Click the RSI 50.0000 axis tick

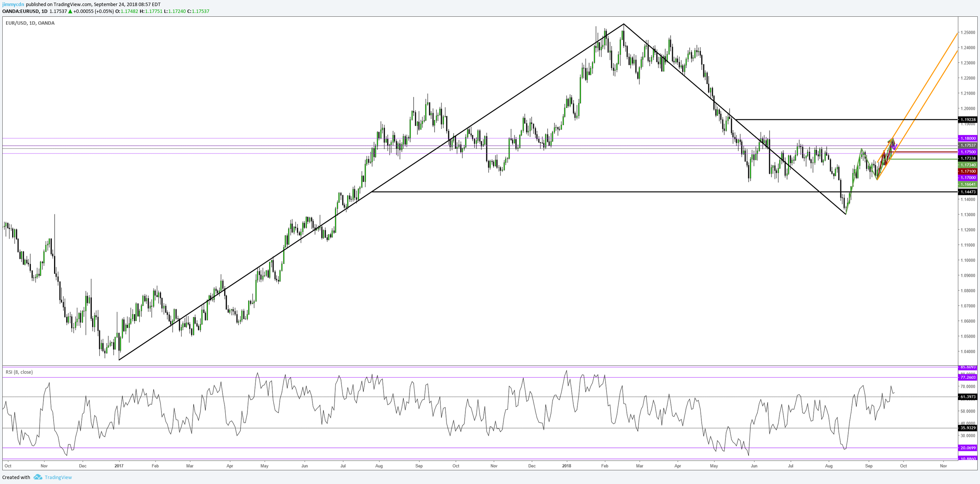tap(968, 411)
